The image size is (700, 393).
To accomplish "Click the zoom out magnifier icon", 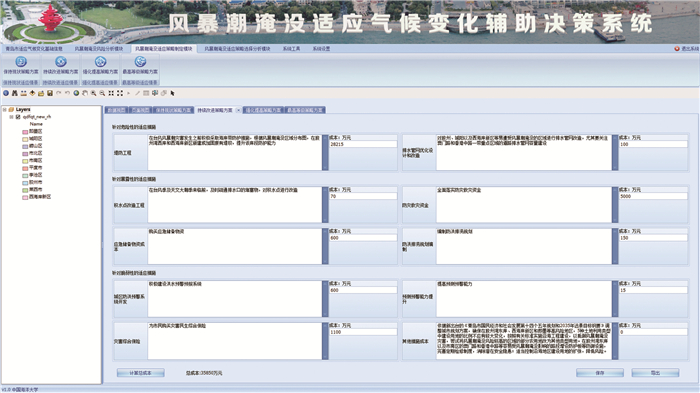I will coord(102,93).
